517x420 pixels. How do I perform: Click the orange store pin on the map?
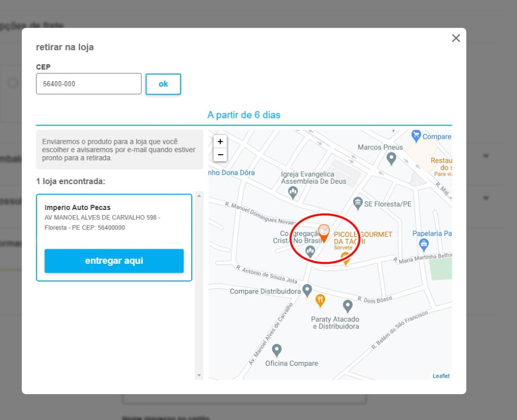(x=324, y=233)
